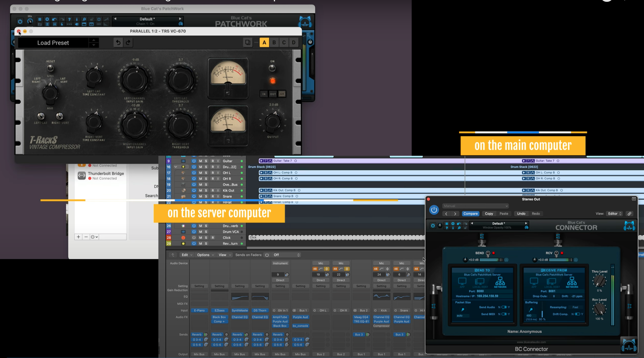Click the redo button in TR5 VC-670 toolbar
This screenshot has height=358, width=644.
point(128,42)
